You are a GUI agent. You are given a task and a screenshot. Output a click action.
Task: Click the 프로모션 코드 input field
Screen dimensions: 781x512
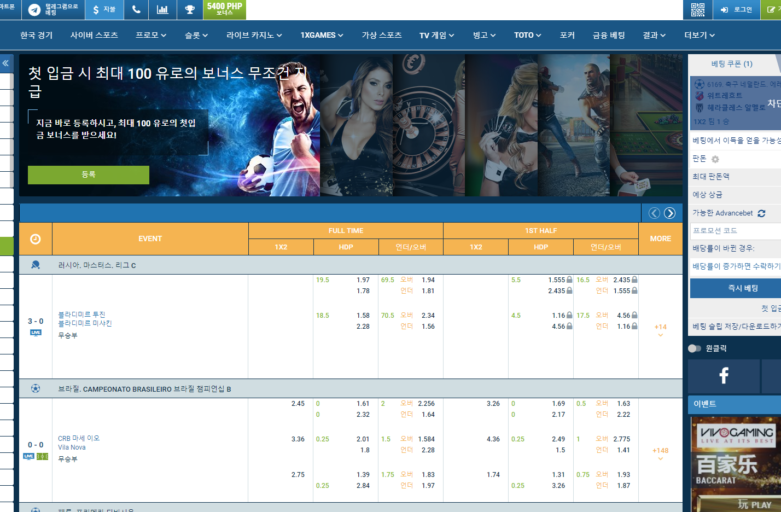pyautogui.click(x=736, y=231)
